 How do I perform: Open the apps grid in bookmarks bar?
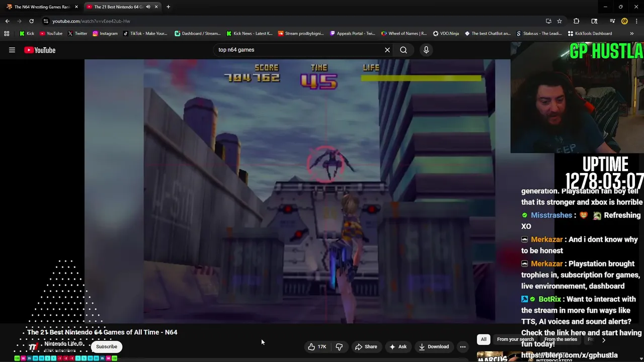tap(7, 34)
